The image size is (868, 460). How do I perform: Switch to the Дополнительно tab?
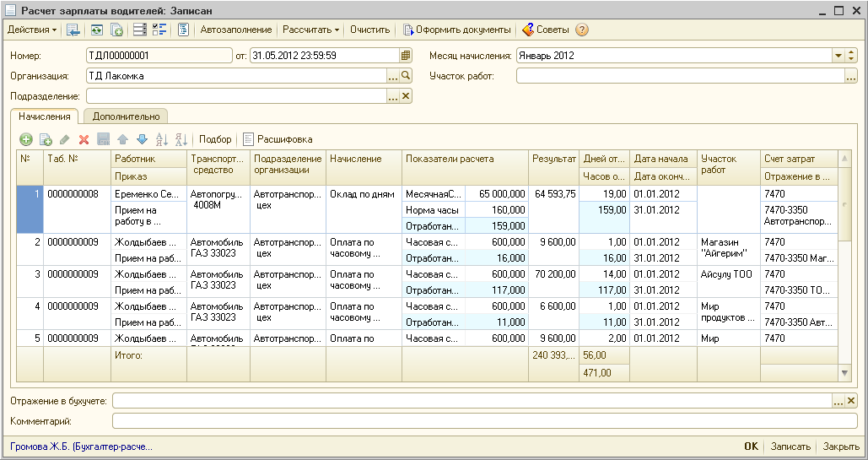(125, 116)
